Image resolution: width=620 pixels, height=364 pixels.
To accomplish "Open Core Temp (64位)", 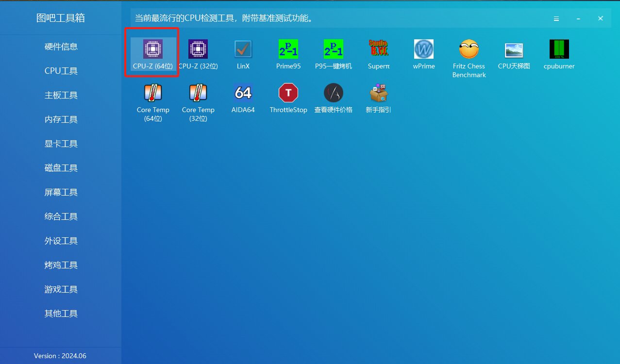I will coord(153,102).
